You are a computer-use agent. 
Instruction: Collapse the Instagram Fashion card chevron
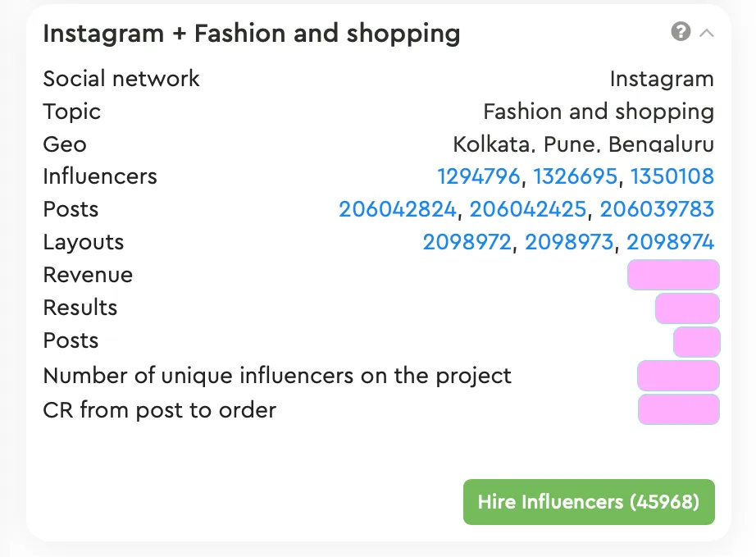pyautogui.click(x=707, y=33)
